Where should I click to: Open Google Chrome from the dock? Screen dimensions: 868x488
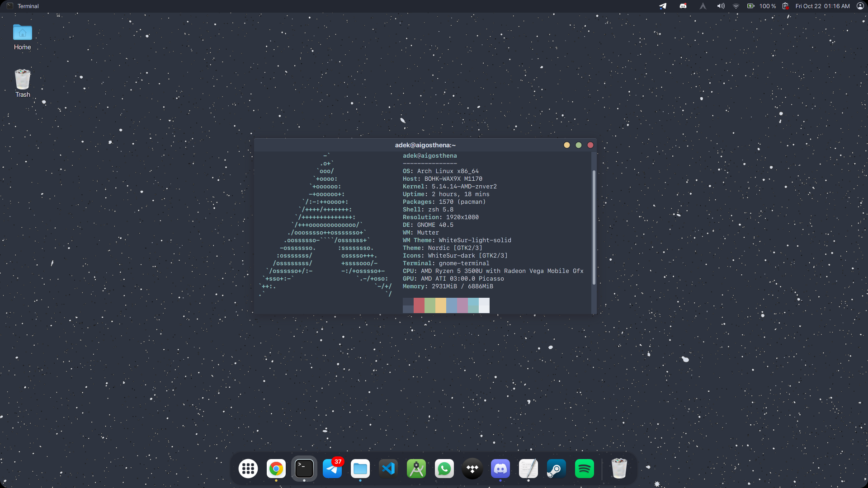coord(276,469)
